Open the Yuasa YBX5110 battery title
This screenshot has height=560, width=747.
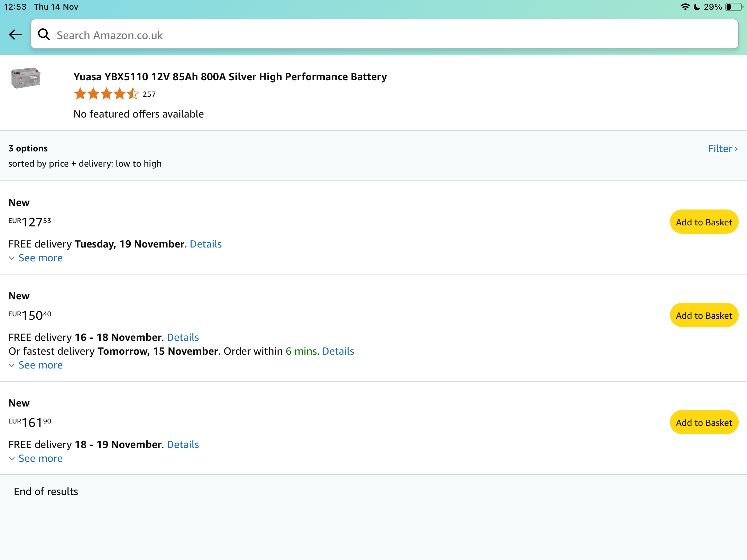230,77
